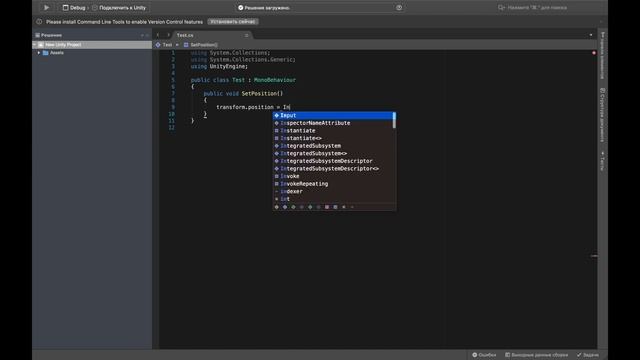This screenshot has height=360, width=640.
Task: Choose IntegratedSubsystemDescriptor completion
Action: click(333, 161)
